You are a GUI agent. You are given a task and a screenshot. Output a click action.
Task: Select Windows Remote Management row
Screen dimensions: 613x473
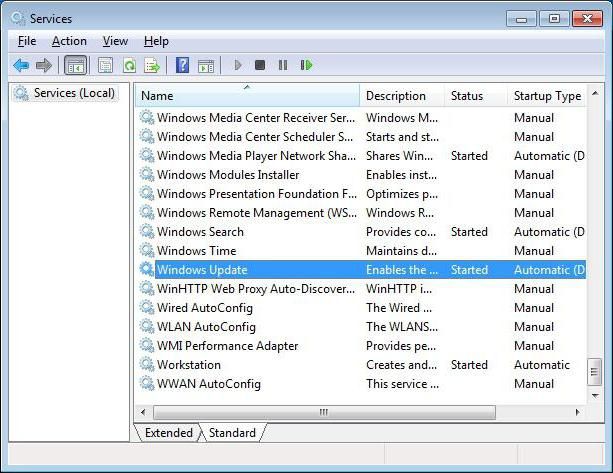pos(362,212)
